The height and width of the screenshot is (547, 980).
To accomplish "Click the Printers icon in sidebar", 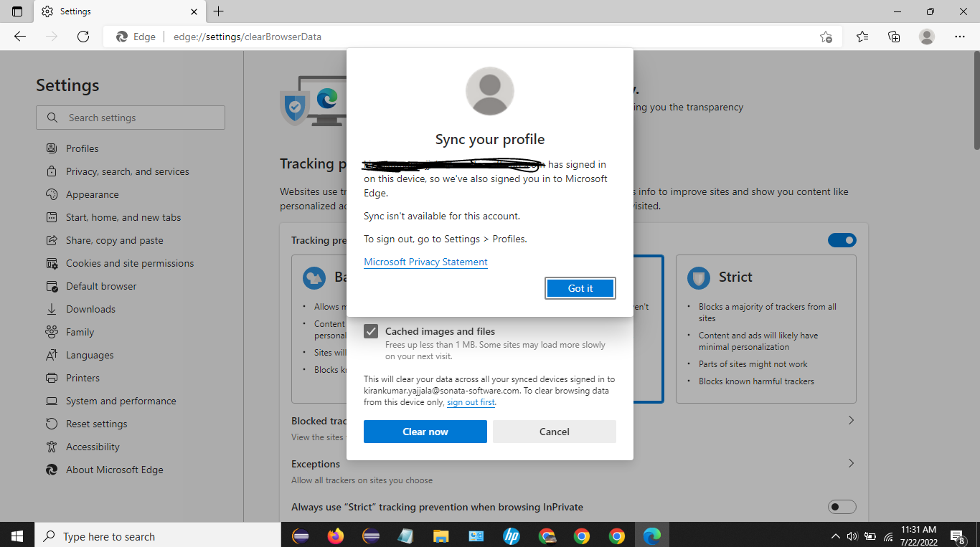I will pos(52,378).
